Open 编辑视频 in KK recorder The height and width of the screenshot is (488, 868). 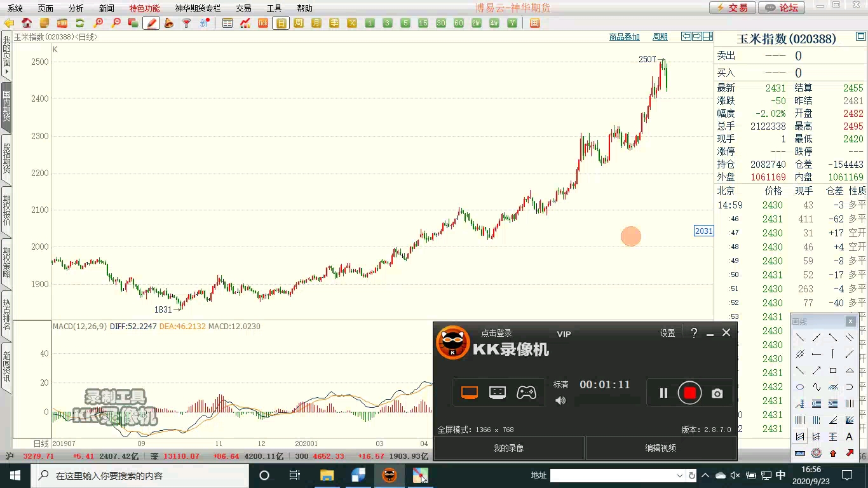pyautogui.click(x=661, y=448)
